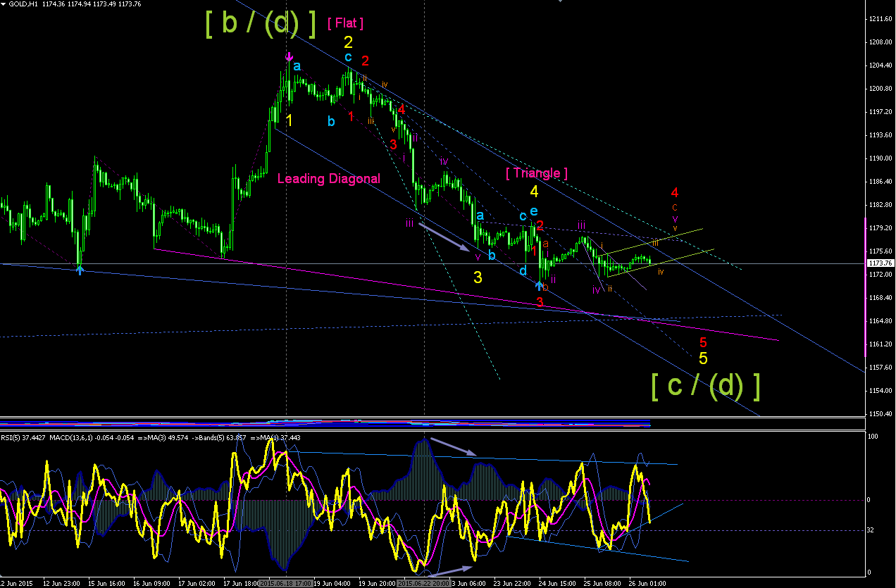Select the yellow '3' wave label

point(478,277)
